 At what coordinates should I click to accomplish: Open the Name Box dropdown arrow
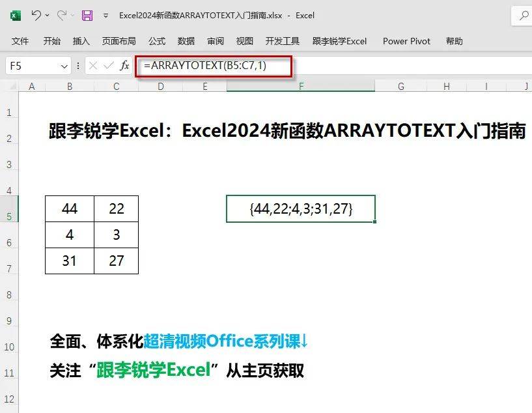pos(63,65)
